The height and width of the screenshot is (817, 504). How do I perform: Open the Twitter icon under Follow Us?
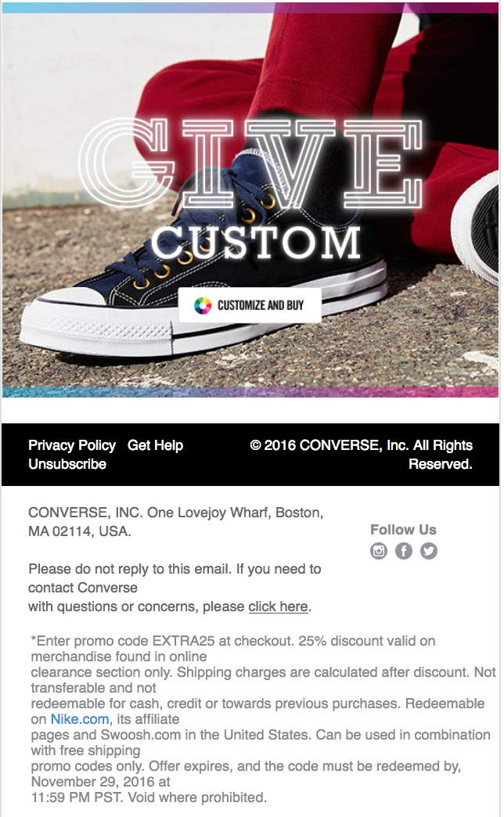(x=428, y=551)
